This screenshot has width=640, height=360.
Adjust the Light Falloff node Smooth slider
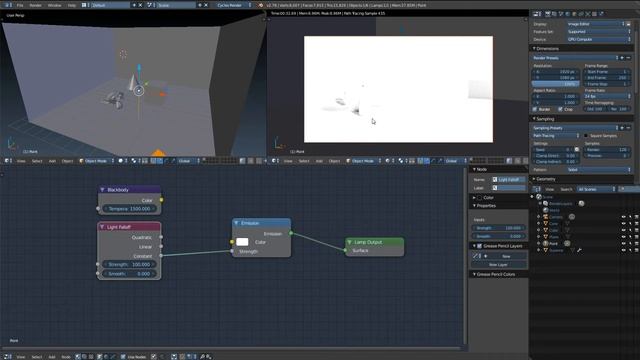(129, 274)
